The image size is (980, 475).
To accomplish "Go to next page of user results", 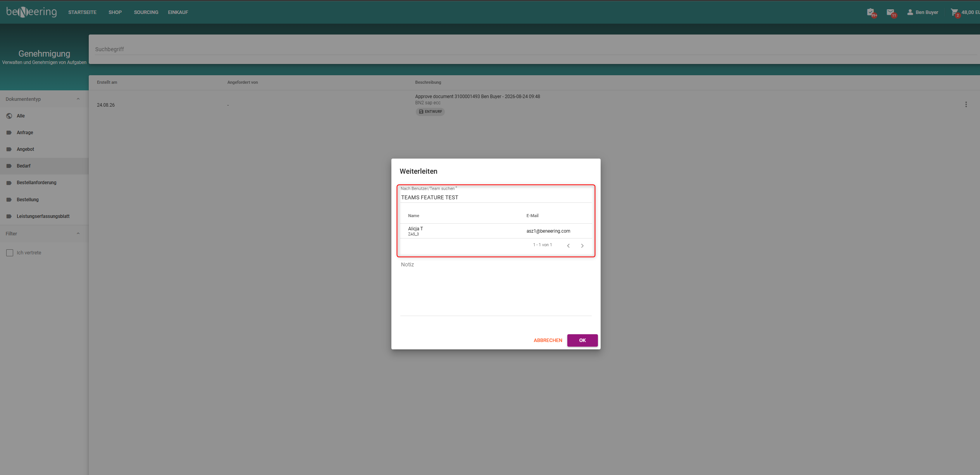I will tap(582, 245).
